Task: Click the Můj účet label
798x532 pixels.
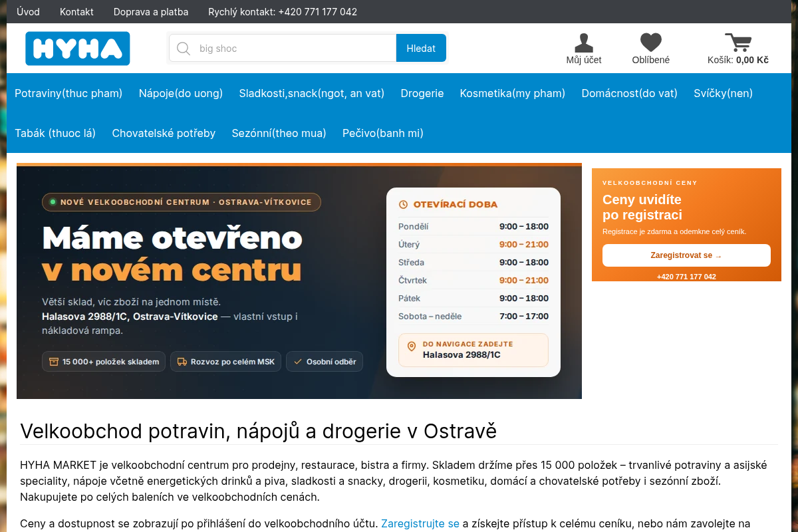Action: coord(584,60)
